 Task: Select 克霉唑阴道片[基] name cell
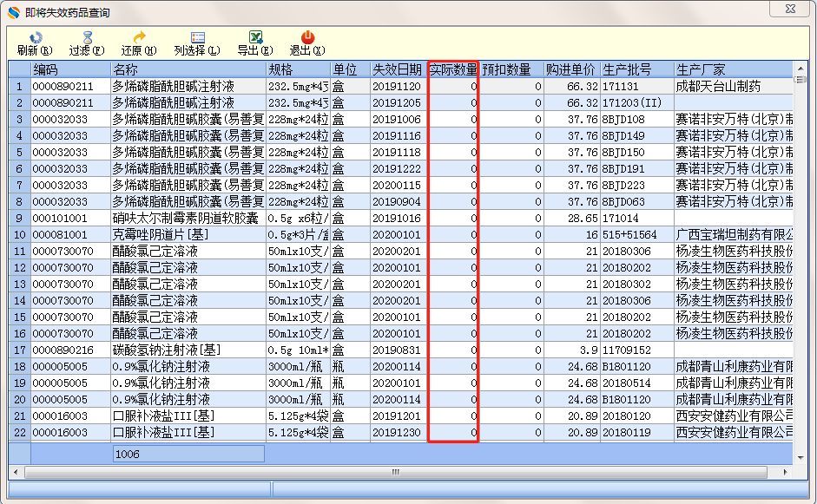[188, 235]
